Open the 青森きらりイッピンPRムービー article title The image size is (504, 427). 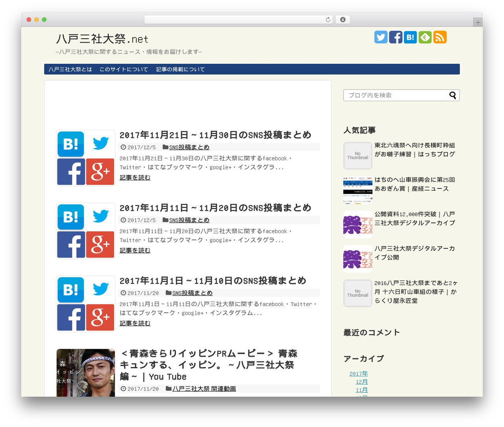pyautogui.click(x=209, y=365)
